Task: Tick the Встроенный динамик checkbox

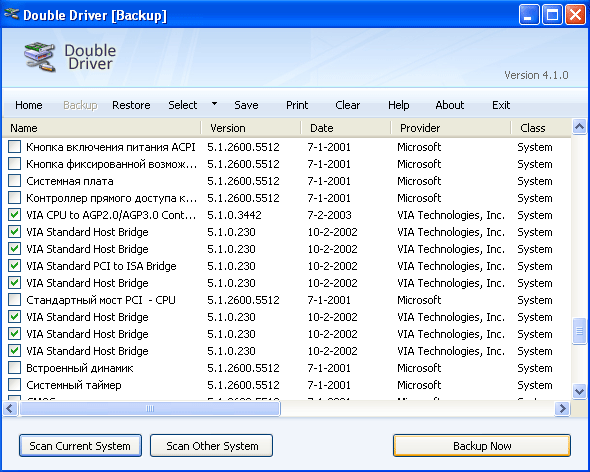Action: pyautogui.click(x=14, y=368)
